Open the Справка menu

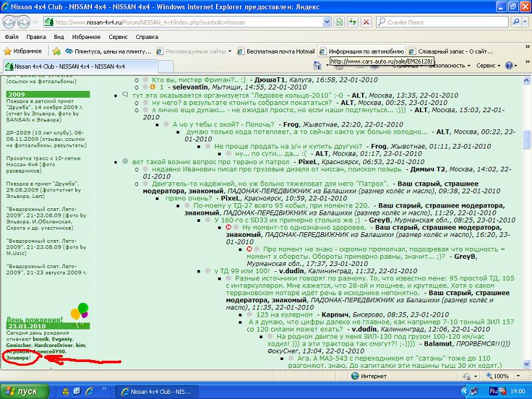147,36
